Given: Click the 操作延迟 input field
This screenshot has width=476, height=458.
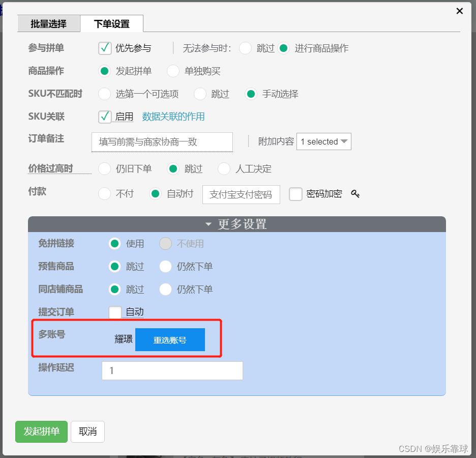Looking at the screenshot, I should pyautogui.click(x=172, y=370).
